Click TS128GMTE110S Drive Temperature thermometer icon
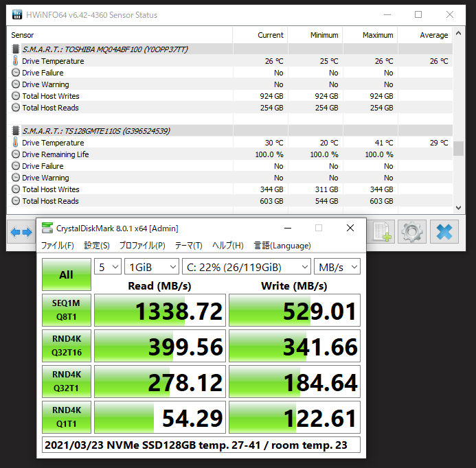 click(x=16, y=142)
